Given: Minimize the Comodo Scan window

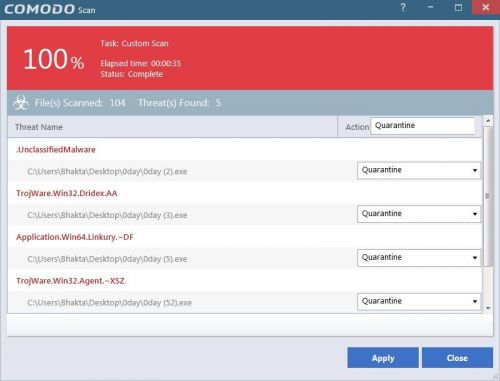Looking at the screenshot, I should [x=430, y=7].
